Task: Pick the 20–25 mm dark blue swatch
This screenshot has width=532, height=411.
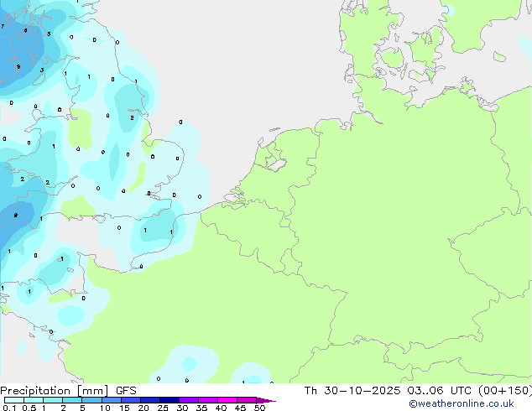Action: [149, 400]
